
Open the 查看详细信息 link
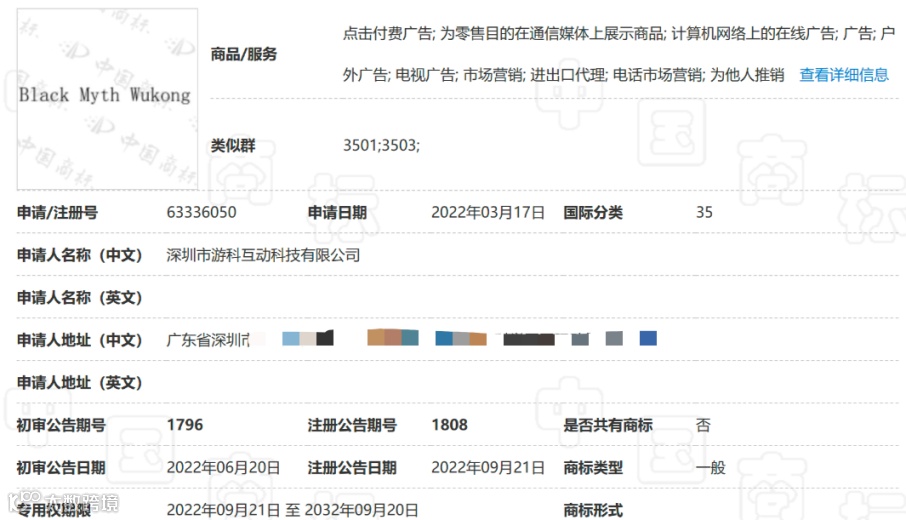[844, 75]
